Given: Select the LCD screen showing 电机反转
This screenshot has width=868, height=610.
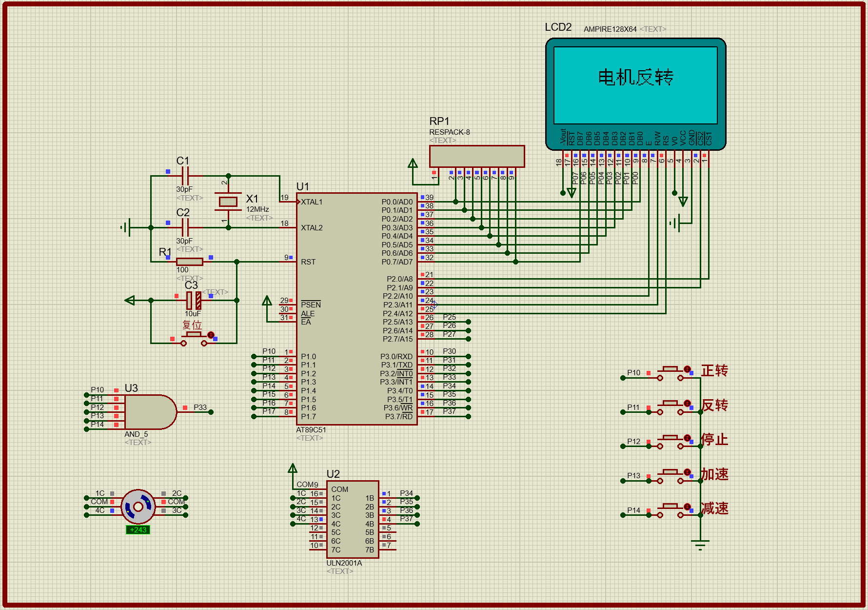Looking at the screenshot, I should 635,85.
